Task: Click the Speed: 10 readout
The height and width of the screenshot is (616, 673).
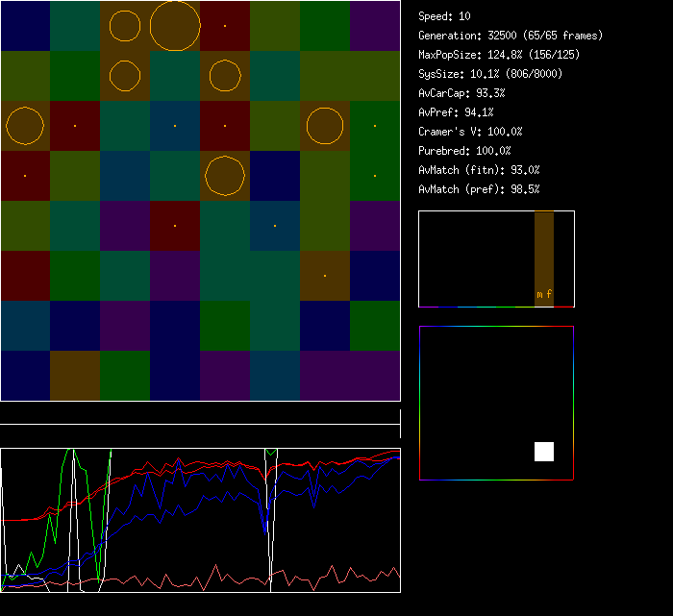Action: (444, 16)
